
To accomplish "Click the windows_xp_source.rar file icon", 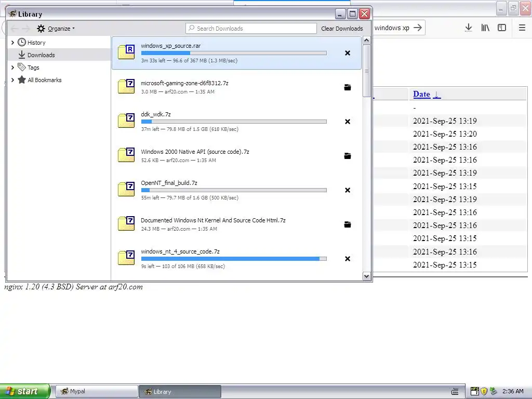I will [x=126, y=52].
